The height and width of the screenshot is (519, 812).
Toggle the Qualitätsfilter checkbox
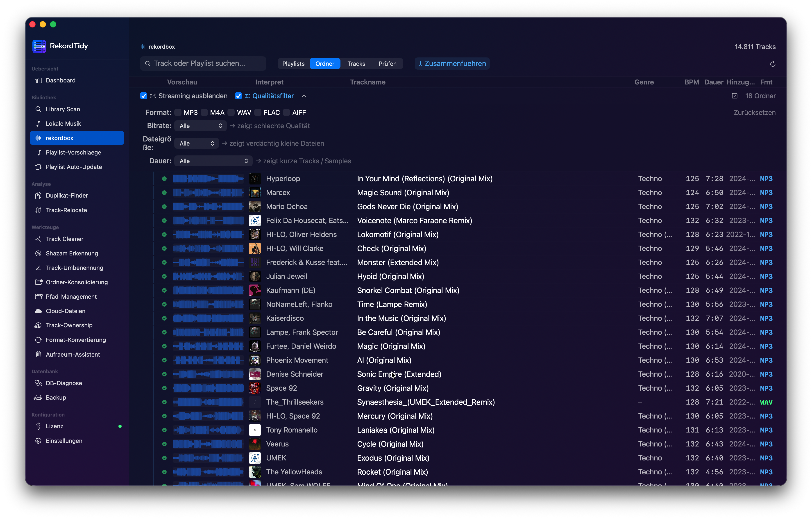click(x=238, y=96)
